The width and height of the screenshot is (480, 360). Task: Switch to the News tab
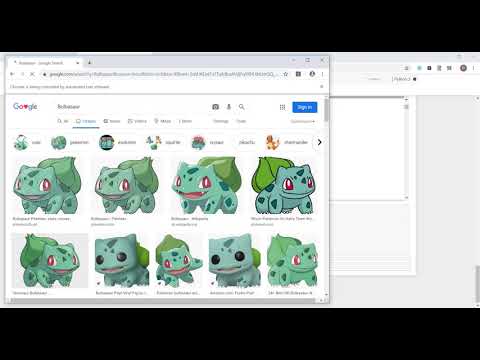tap(112, 121)
